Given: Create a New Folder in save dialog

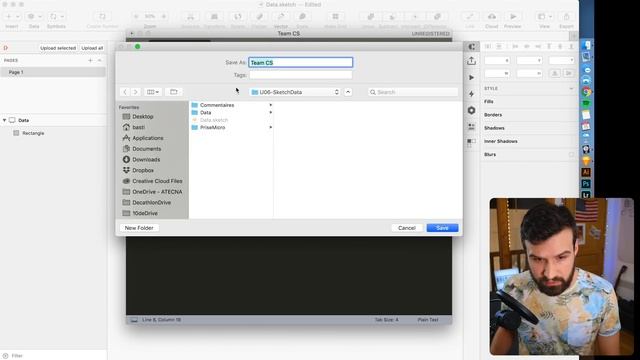Looking at the screenshot, I should (139, 228).
